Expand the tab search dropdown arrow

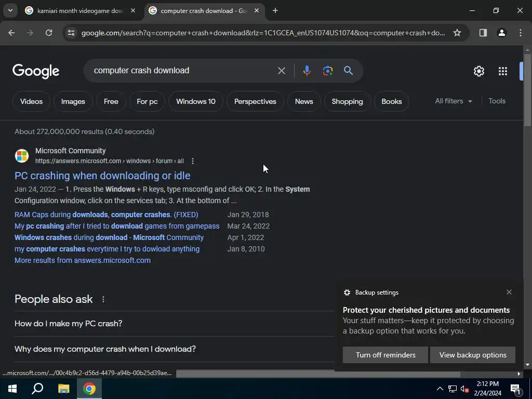click(x=10, y=10)
